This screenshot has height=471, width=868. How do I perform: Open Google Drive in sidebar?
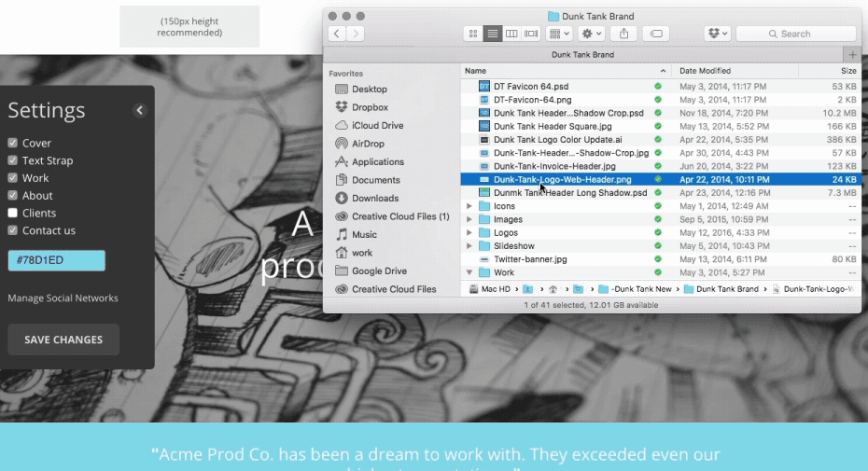tap(379, 271)
